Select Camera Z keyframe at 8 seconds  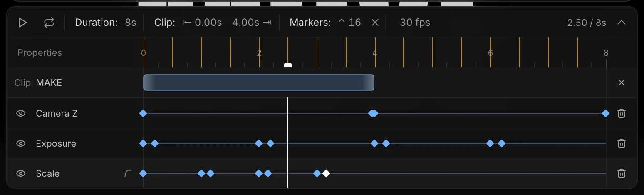pos(606,113)
